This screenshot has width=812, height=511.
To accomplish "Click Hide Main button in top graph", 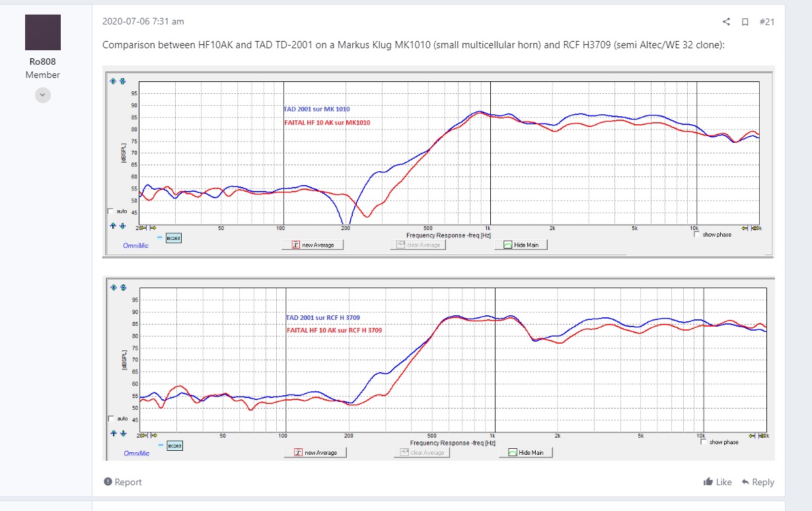I will coord(521,245).
